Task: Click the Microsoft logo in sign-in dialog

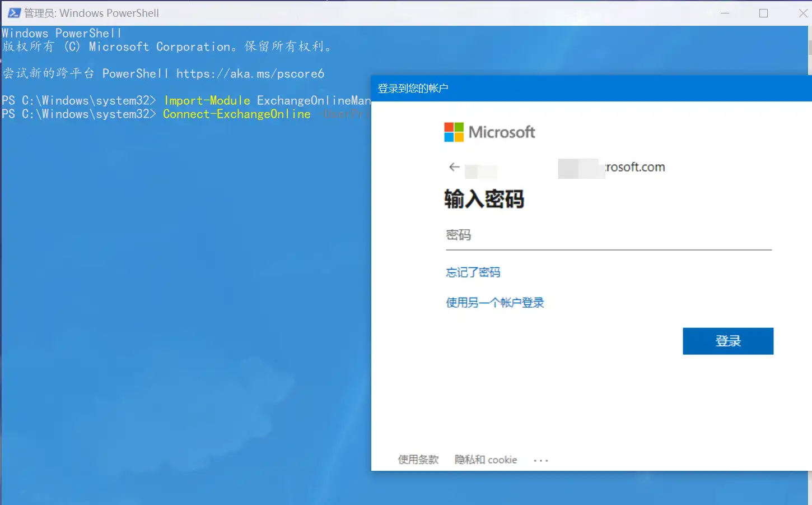Action: click(x=489, y=132)
